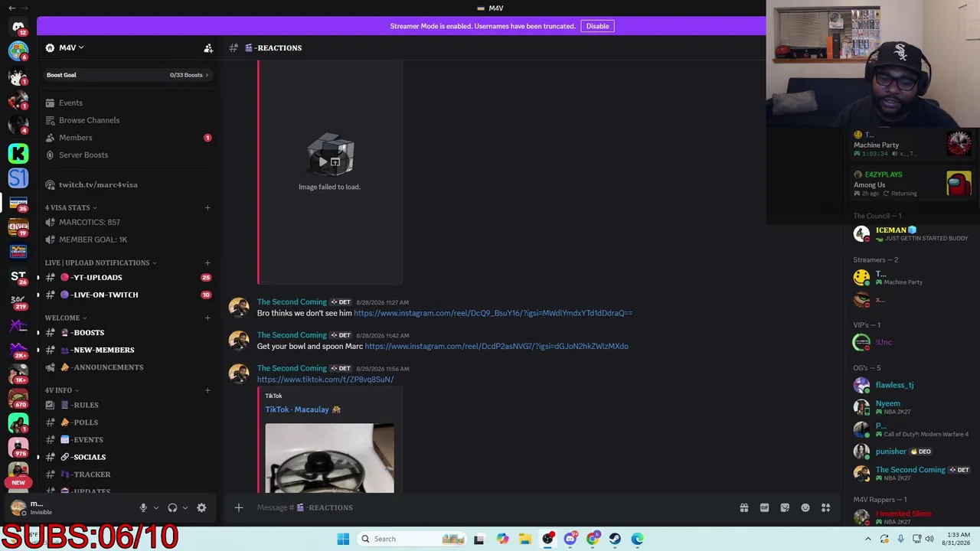This screenshot has width=980, height=551.
Task: Click the Windows taskbar Search box
Action: [x=413, y=539]
